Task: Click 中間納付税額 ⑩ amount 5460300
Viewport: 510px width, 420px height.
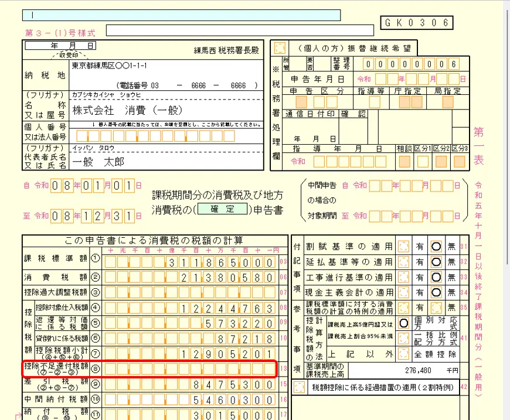Action: (x=191, y=399)
